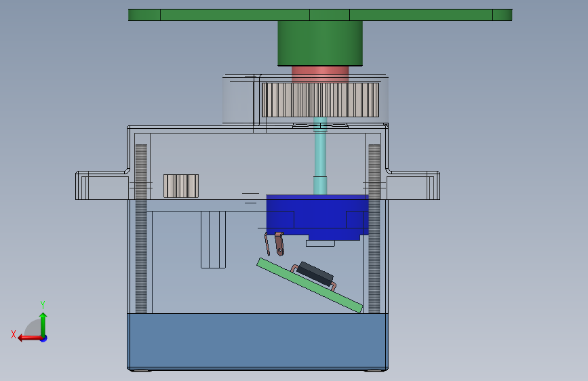Select the small gear inside the upper case

(181, 186)
